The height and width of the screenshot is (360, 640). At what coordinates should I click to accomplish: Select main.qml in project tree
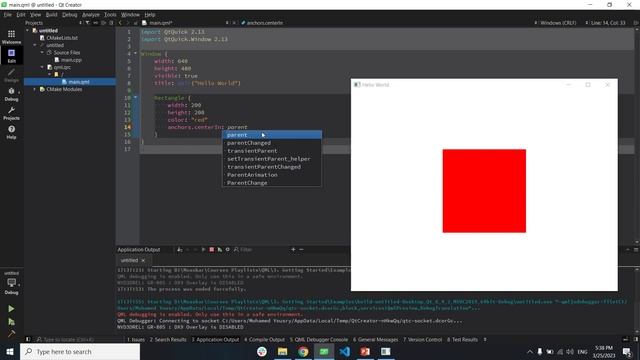click(x=79, y=82)
